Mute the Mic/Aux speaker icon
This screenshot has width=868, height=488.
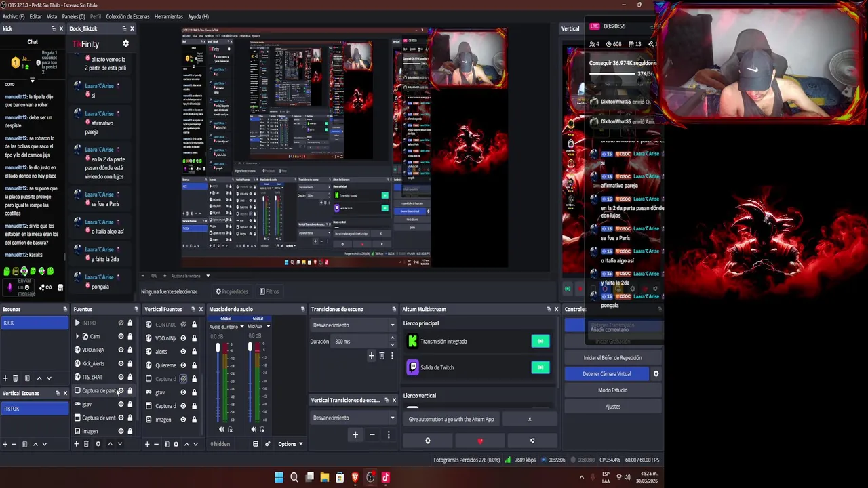click(254, 429)
